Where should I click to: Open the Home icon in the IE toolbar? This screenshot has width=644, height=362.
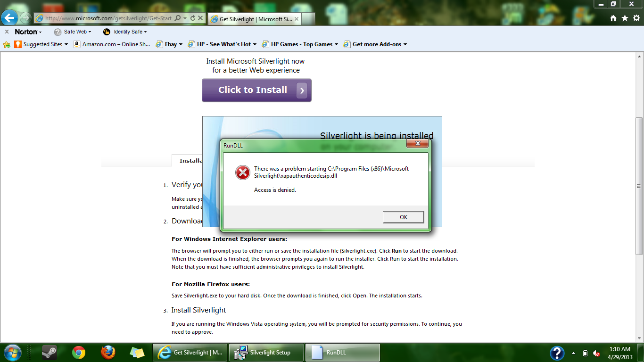click(613, 18)
